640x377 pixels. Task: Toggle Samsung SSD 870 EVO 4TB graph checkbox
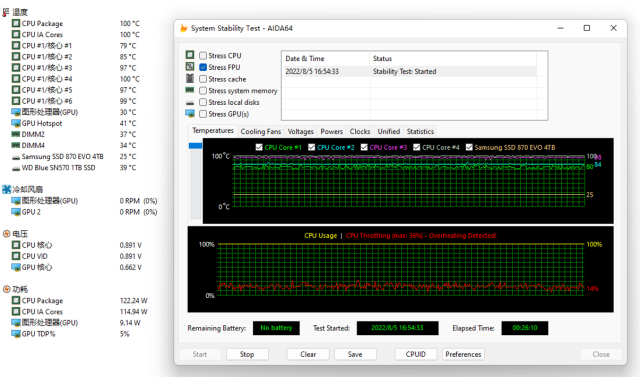469,147
